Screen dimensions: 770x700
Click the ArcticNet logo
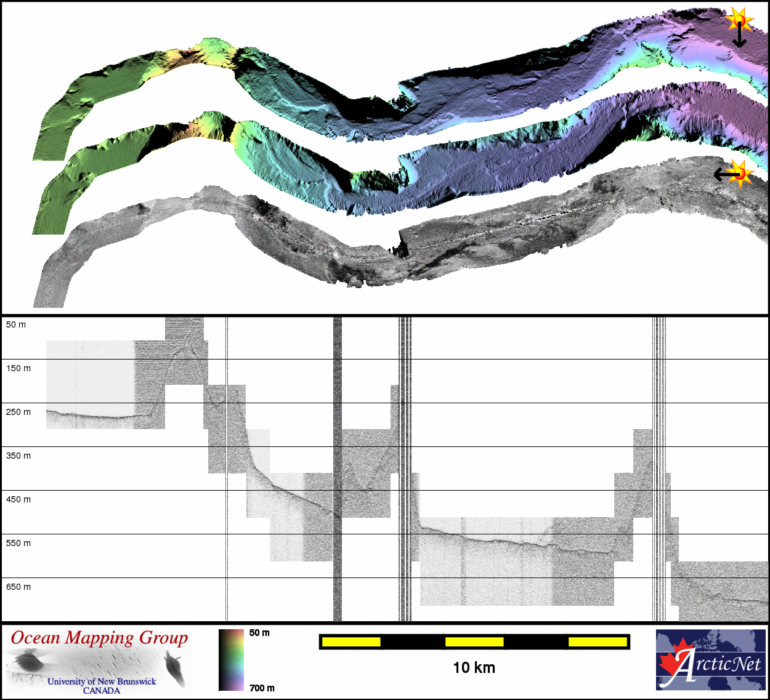tap(711, 660)
